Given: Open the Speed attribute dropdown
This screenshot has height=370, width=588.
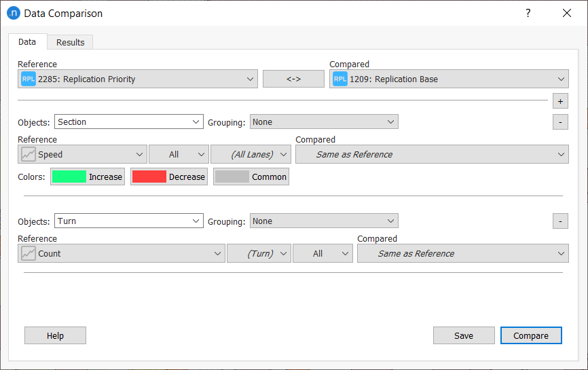Looking at the screenshot, I should (82, 155).
